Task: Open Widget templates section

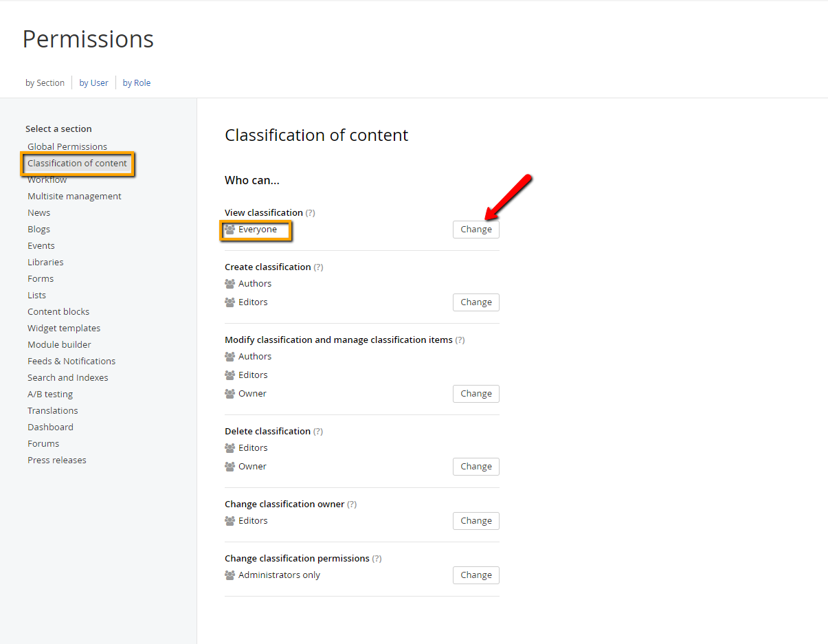Action: (x=64, y=329)
